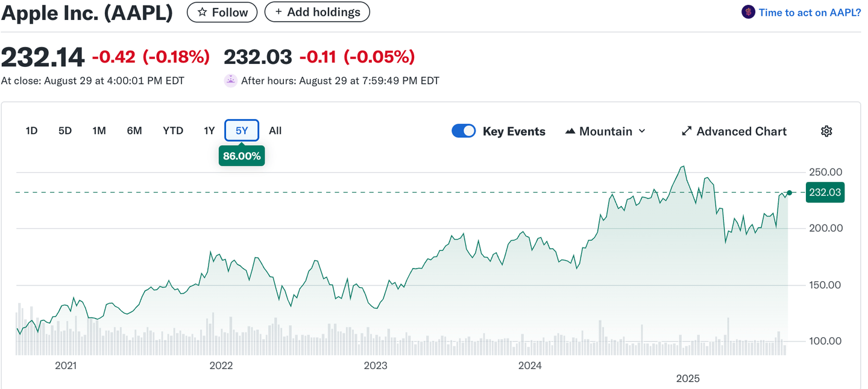This screenshot has width=868, height=389.
Task: Select the 5D time range
Action: tap(65, 131)
